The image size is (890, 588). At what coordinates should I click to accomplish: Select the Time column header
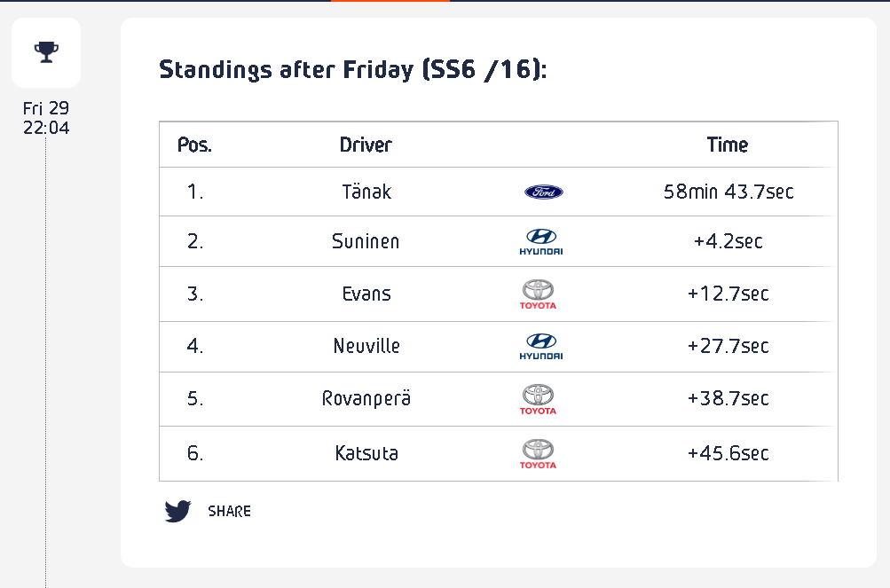[x=727, y=145]
